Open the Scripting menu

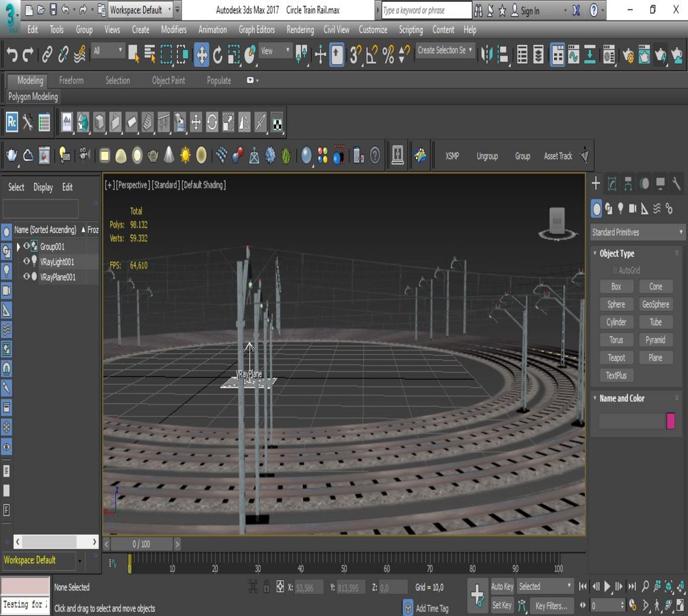coord(411,30)
